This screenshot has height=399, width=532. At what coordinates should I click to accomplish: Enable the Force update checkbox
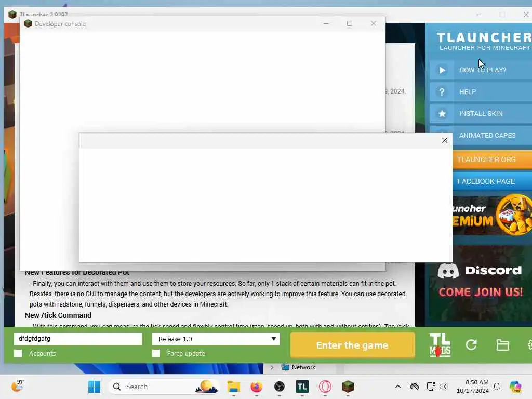(x=156, y=353)
